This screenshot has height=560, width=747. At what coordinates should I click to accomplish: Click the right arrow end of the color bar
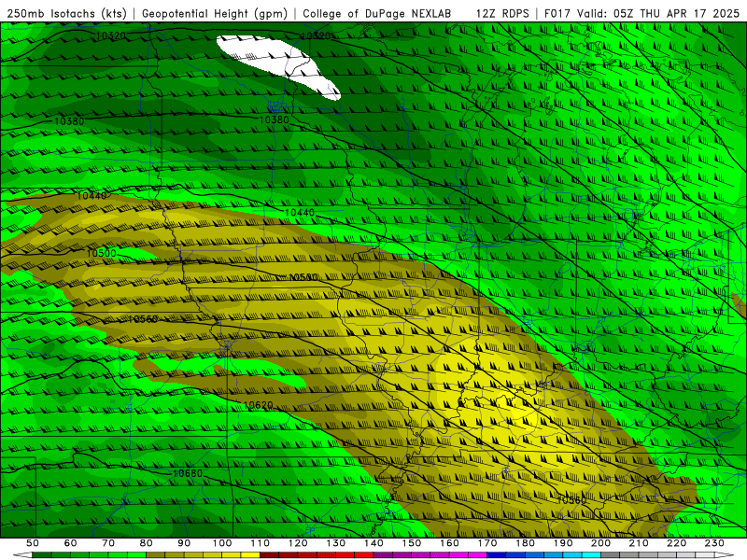click(725, 554)
